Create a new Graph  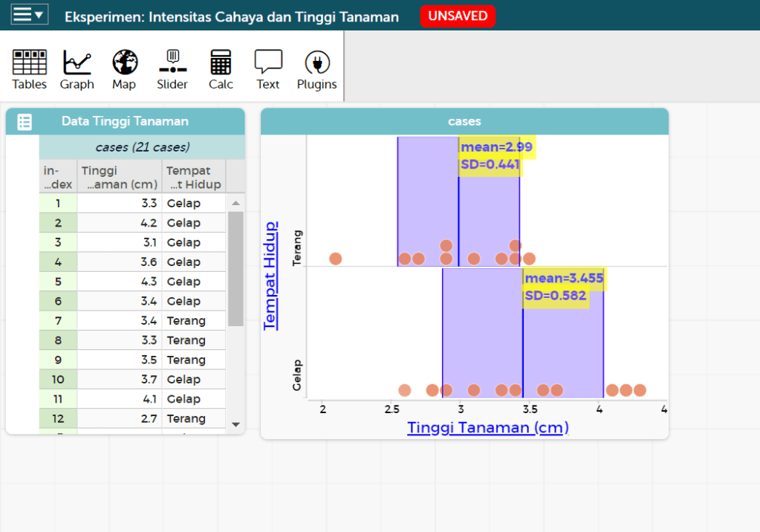pos(77,70)
